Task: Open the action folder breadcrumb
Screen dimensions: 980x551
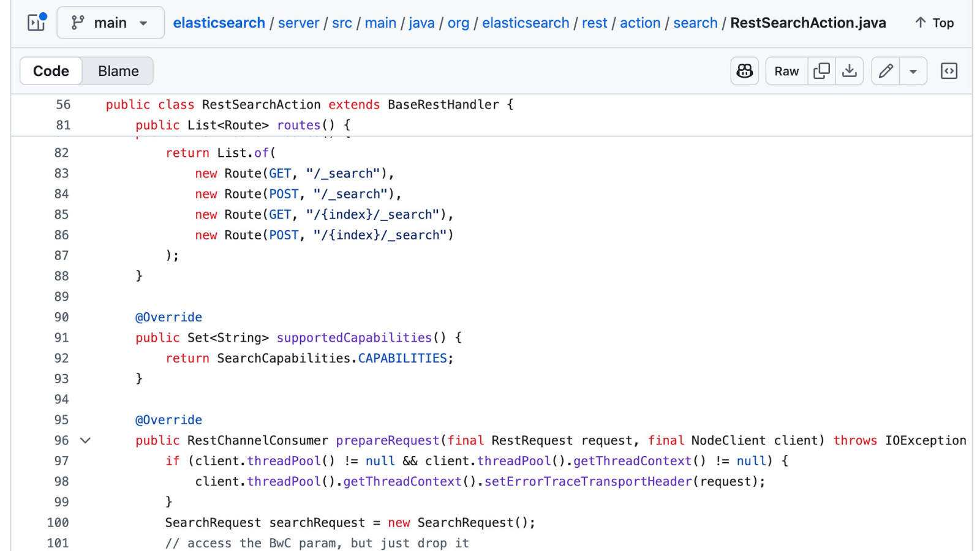Action: click(x=640, y=23)
